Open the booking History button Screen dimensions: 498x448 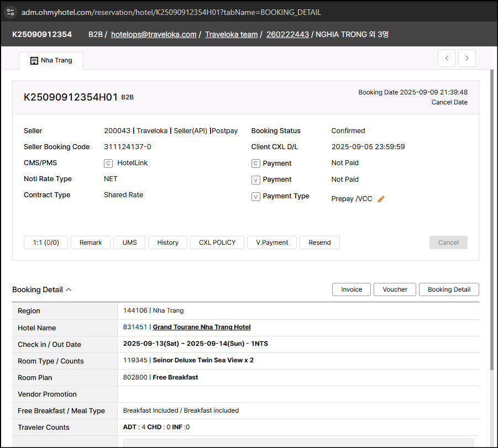click(167, 243)
